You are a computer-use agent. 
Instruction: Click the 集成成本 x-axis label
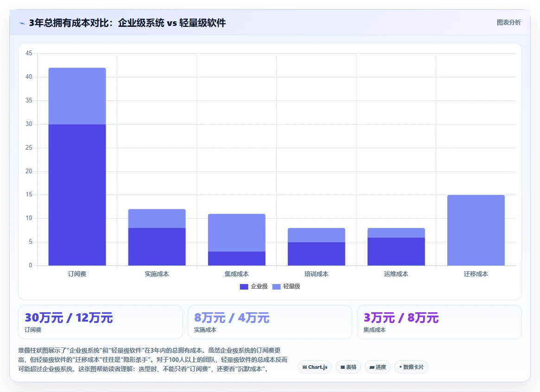click(236, 274)
